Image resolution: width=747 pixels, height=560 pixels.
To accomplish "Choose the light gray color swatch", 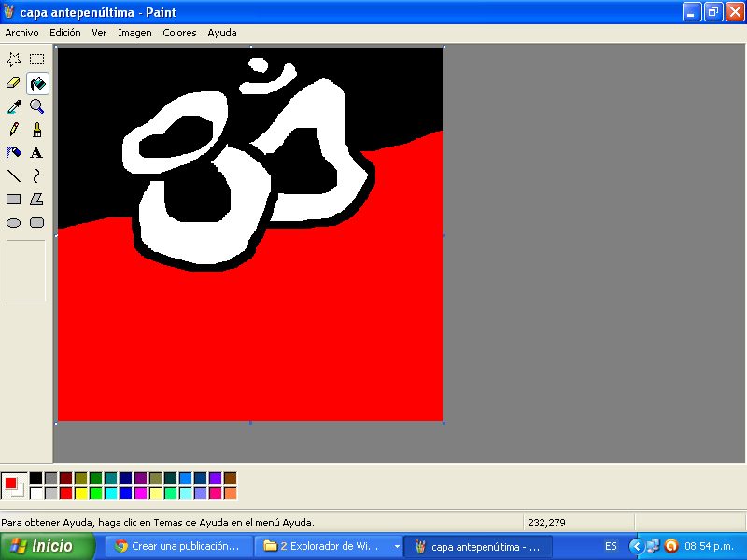I will (51, 494).
